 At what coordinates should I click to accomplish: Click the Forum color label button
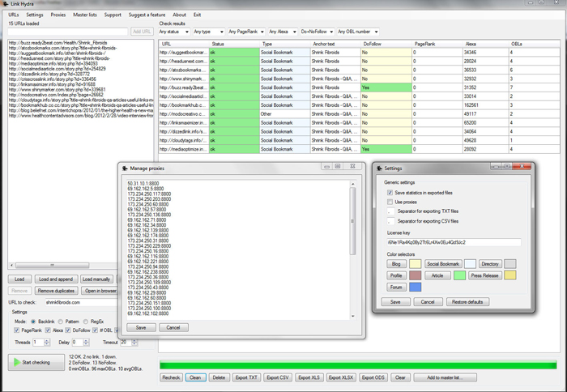coord(396,288)
